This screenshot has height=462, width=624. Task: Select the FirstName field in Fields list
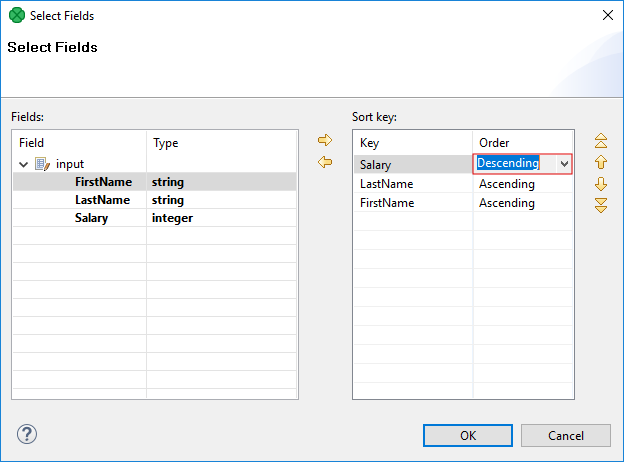point(102,182)
